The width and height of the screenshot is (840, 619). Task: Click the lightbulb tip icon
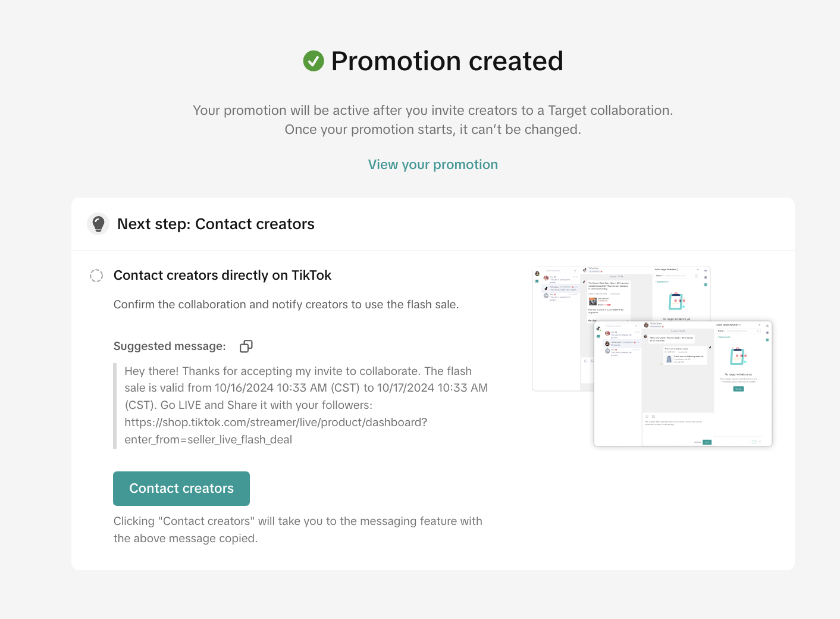[x=98, y=224]
